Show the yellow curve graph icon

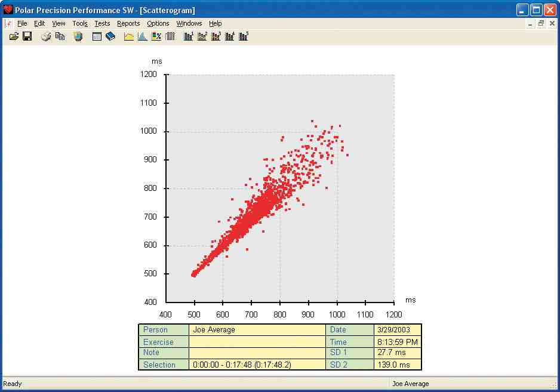pyautogui.click(x=129, y=37)
